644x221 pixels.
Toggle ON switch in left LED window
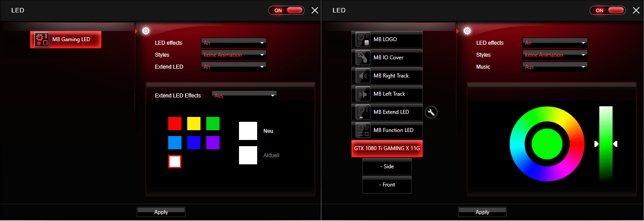click(286, 11)
